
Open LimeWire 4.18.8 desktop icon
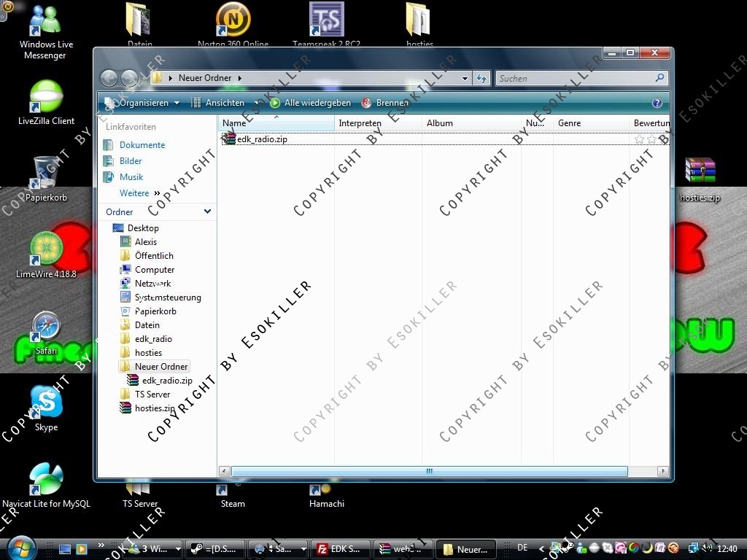pyautogui.click(x=46, y=252)
